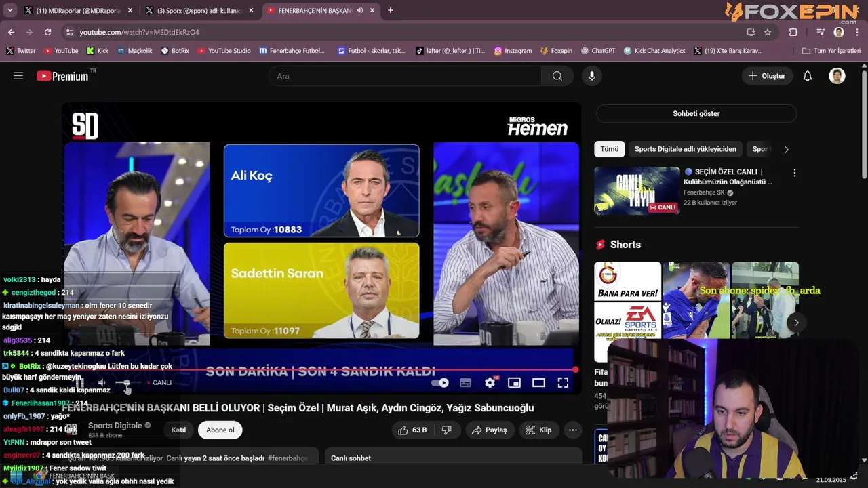The image size is (868, 488).
Task: Switch to miniplayer mode
Action: [x=514, y=383]
